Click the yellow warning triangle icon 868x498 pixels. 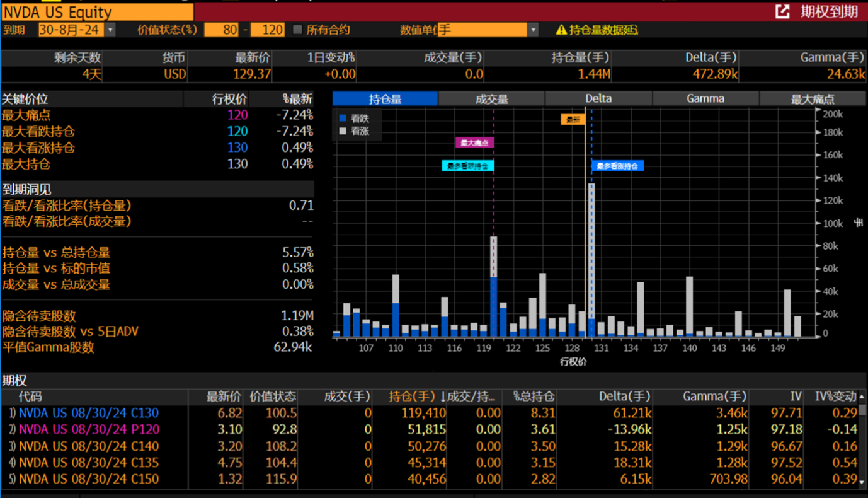pyautogui.click(x=561, y=30)
